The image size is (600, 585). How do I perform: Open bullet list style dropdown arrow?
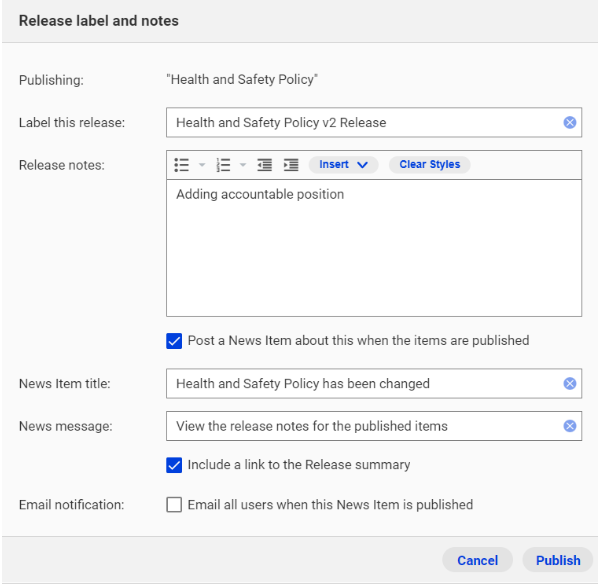click(202, 165)
